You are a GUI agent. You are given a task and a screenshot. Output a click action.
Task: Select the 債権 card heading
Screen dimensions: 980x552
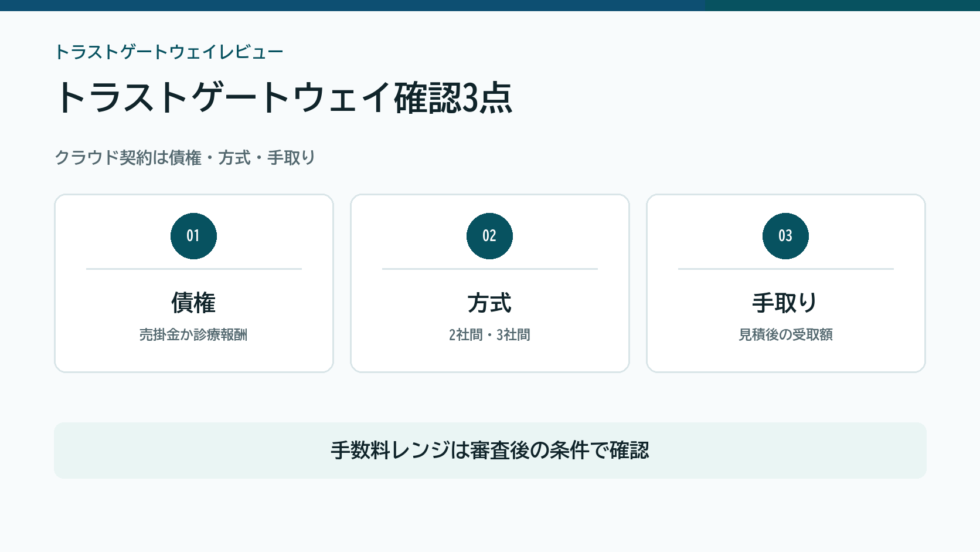(x=193, y=303)
